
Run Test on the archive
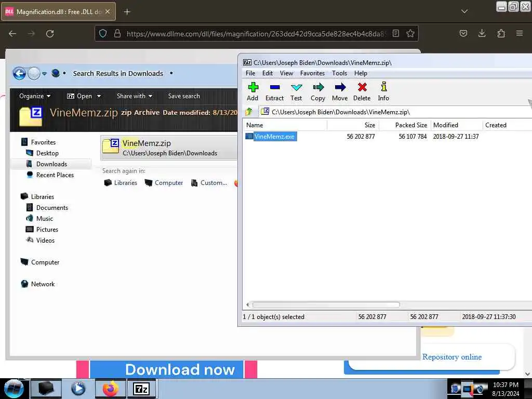click(x=296, y=91)
